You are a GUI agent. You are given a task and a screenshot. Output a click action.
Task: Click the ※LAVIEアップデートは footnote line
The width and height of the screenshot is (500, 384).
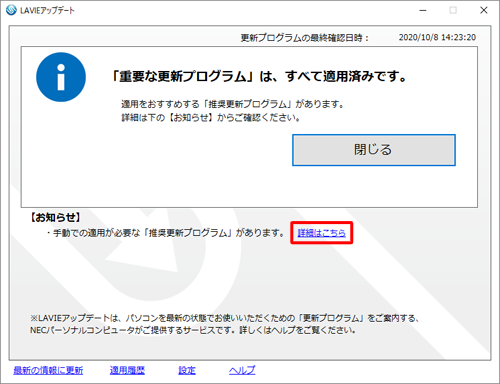click(224, 318)
